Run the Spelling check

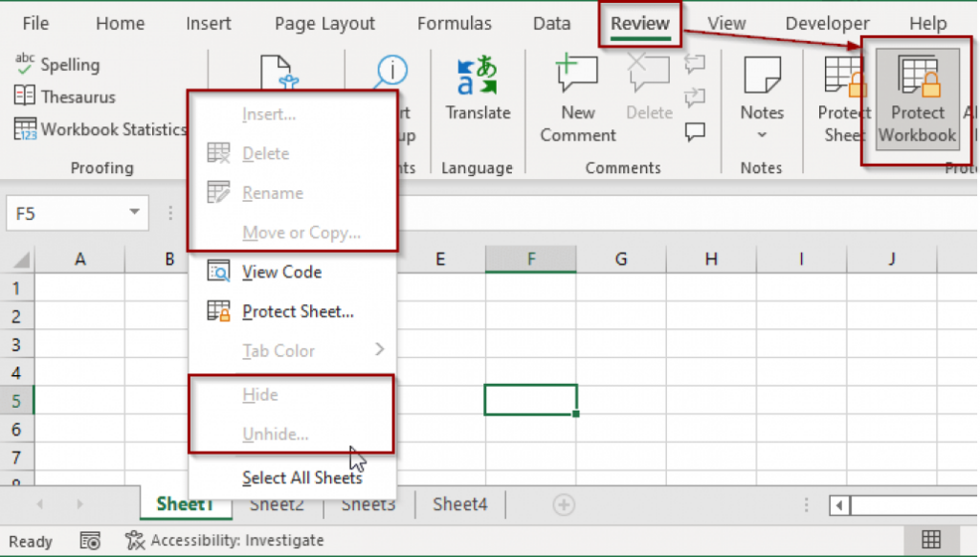coord(56,64)
